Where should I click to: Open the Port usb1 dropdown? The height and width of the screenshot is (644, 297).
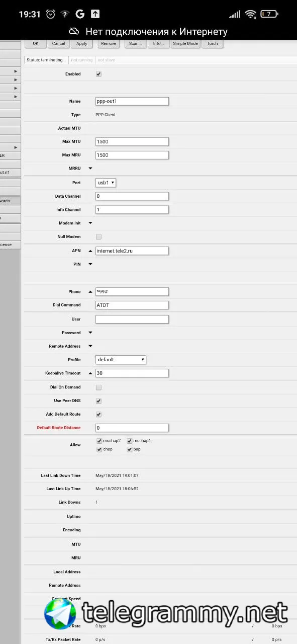point(106,183)
